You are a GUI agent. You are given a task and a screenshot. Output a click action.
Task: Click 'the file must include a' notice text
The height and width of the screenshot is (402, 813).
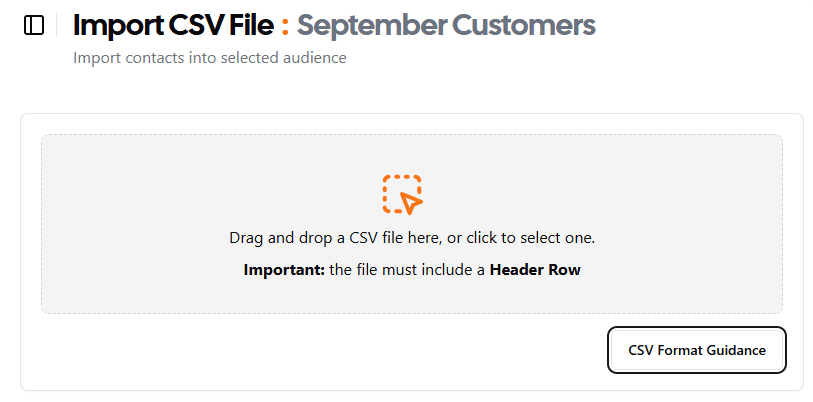(407, 270)
